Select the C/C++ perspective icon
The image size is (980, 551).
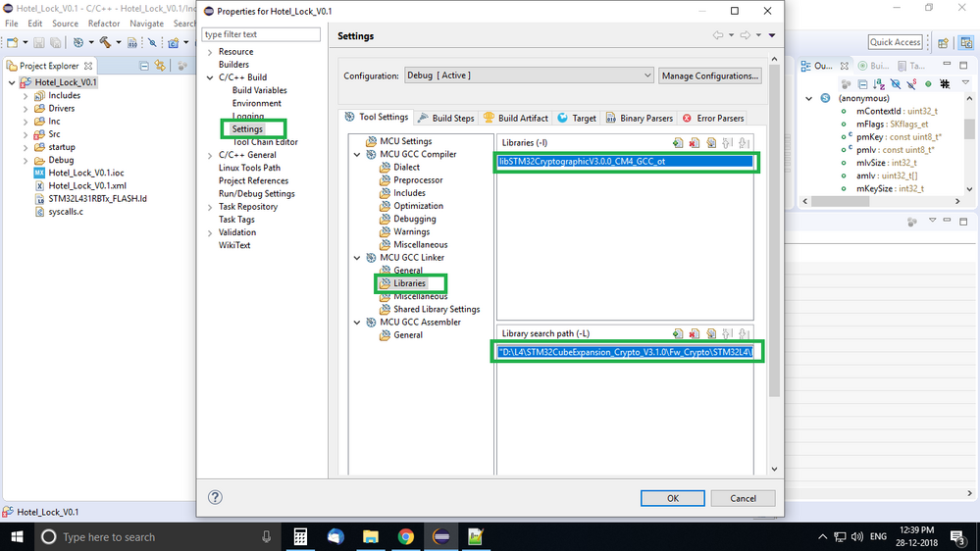tap(966, 42)
